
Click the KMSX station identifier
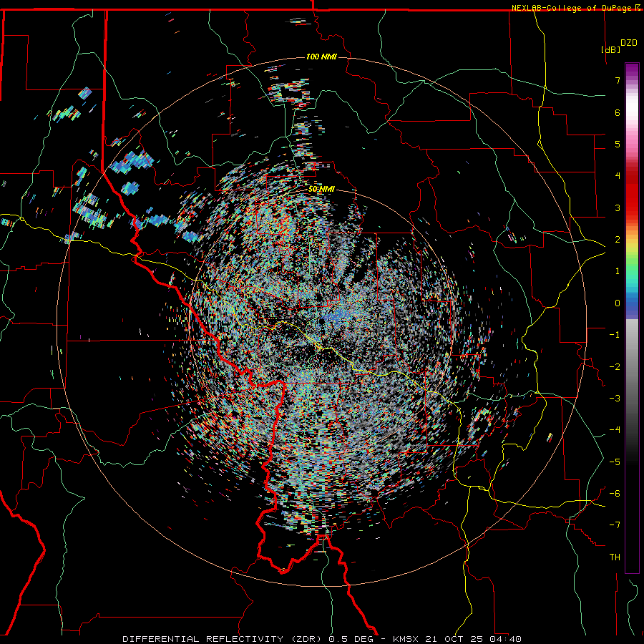pyautogui.click(x=407, y=639)
